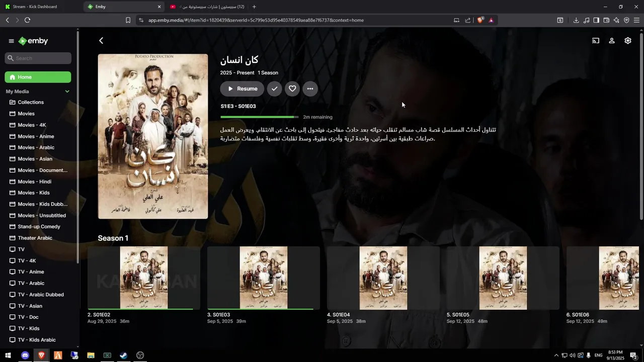The width and height of the screenshot is (644, 362).
Task: Open File Explorer from the taskbar
Action: [91, 355]
